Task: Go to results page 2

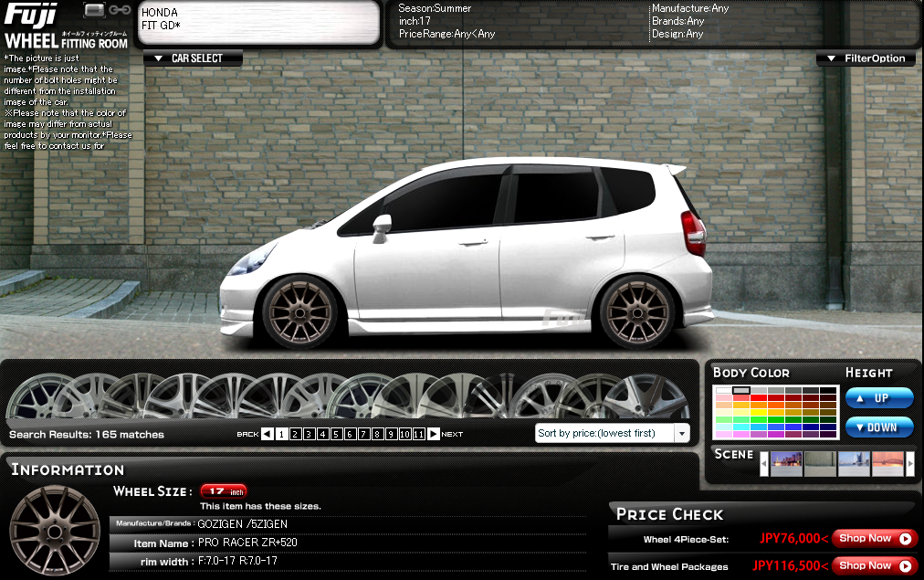Action: coord(295,435)
